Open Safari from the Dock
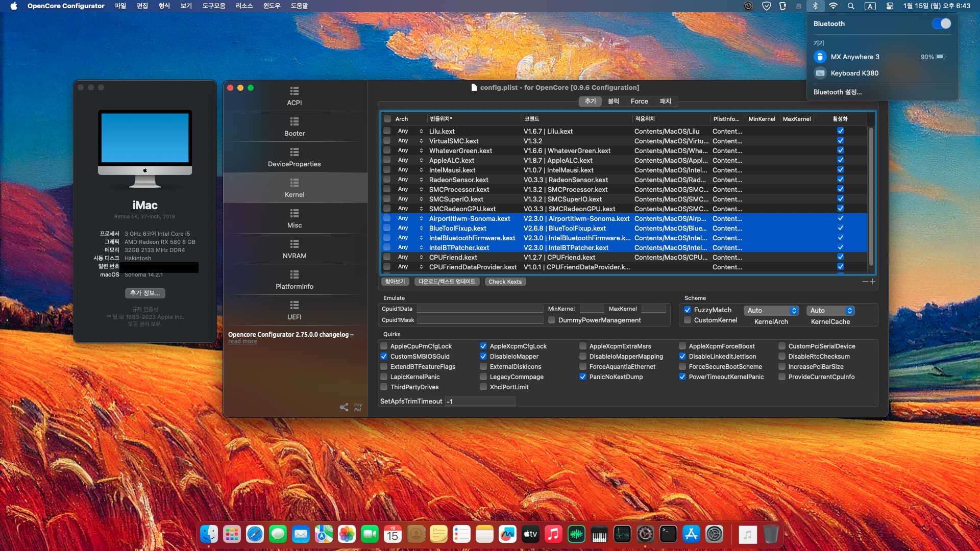The height and width of the screenshot is (551, 980). click(x=255, y=534)
